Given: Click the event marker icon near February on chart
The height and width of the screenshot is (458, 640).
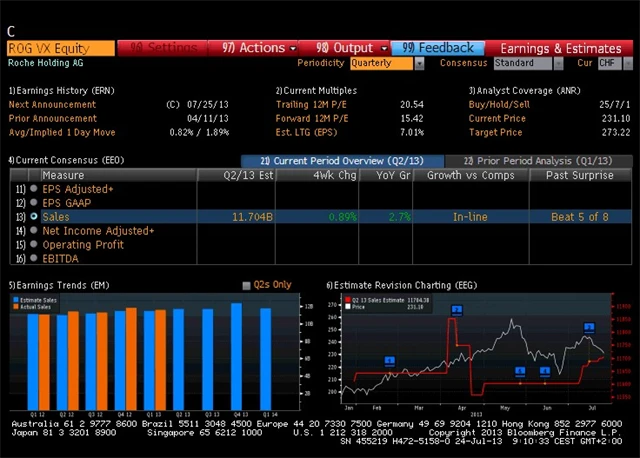Looking at the screenshot, I should (x=388, y=360).
